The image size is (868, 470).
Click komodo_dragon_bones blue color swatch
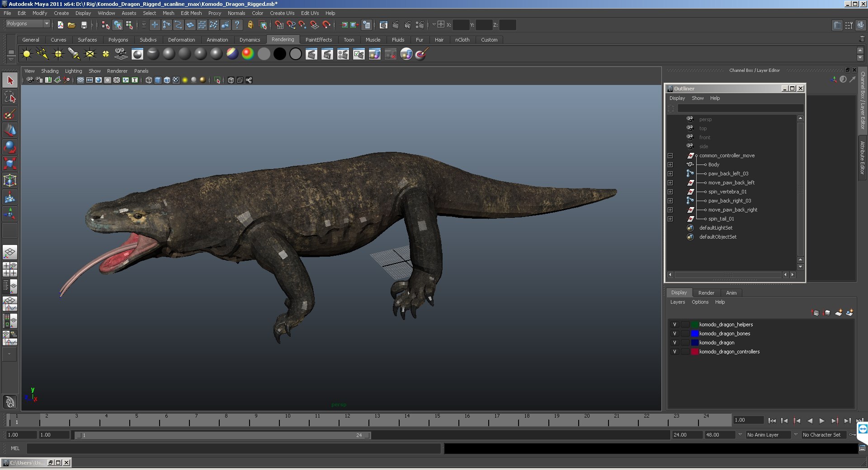(695, 334)
